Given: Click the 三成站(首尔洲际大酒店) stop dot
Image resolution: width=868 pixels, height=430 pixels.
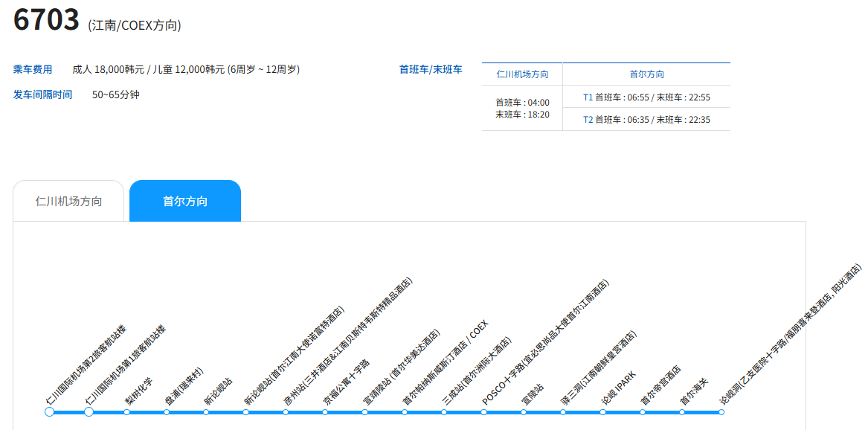Looking at the screenshot, I should coord(444,411).
